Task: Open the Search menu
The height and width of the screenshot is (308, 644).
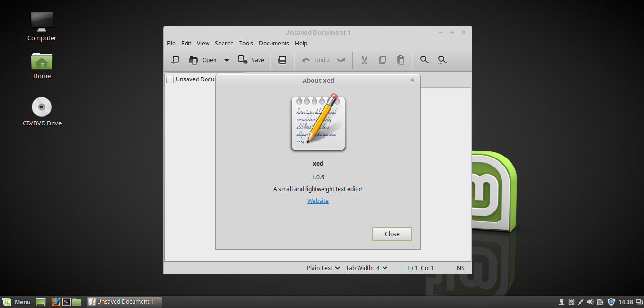Action: click(224, 43)
